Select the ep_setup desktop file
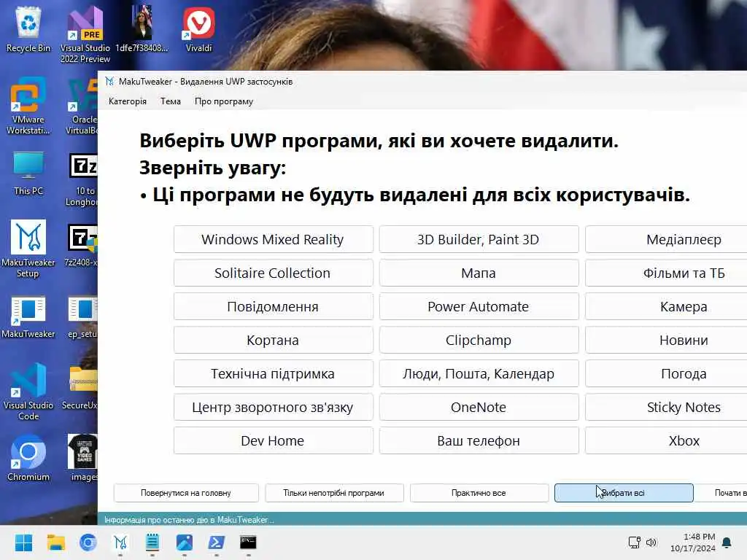 (x=83, y=316)
